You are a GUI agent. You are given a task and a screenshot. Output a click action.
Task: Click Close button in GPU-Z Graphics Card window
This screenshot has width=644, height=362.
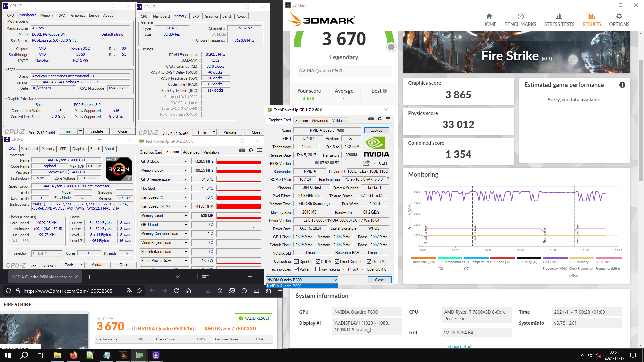(x=379, y=280)
